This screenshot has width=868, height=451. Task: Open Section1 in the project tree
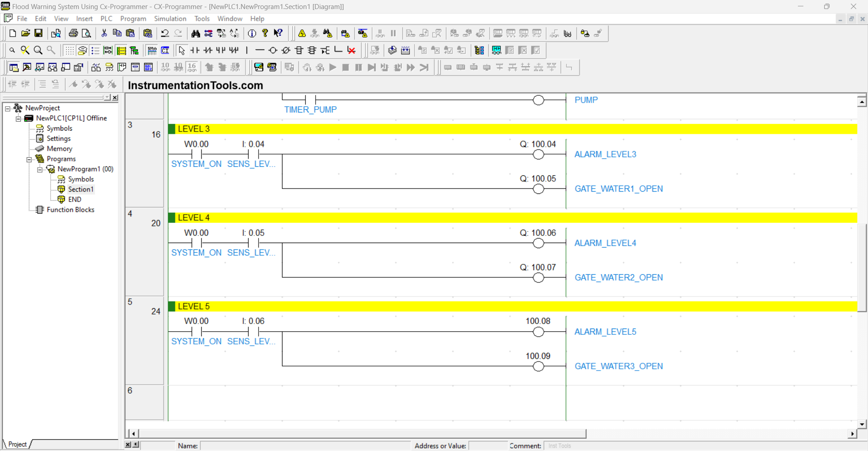[80, 189]
